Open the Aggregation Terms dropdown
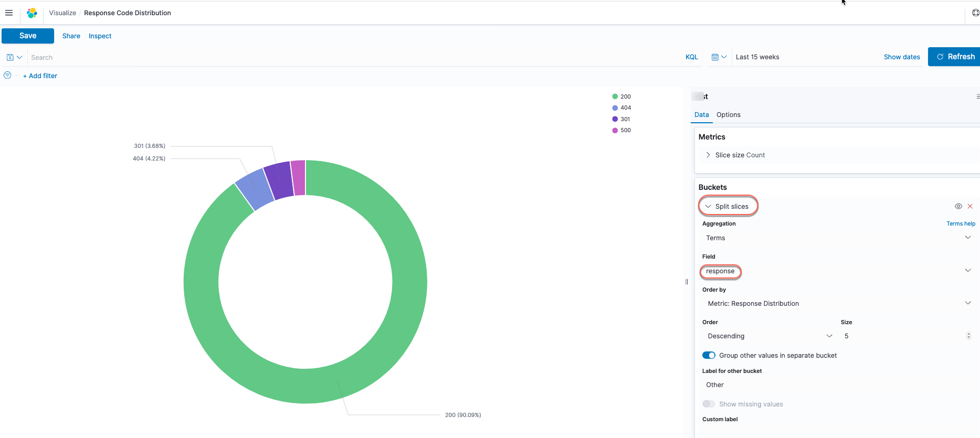The width and height of the screenshot is (980, 438). (838, 238)
